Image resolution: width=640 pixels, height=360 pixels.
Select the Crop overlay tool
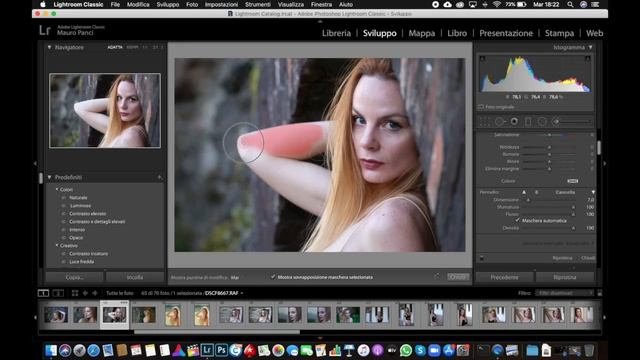click(484, 122)
